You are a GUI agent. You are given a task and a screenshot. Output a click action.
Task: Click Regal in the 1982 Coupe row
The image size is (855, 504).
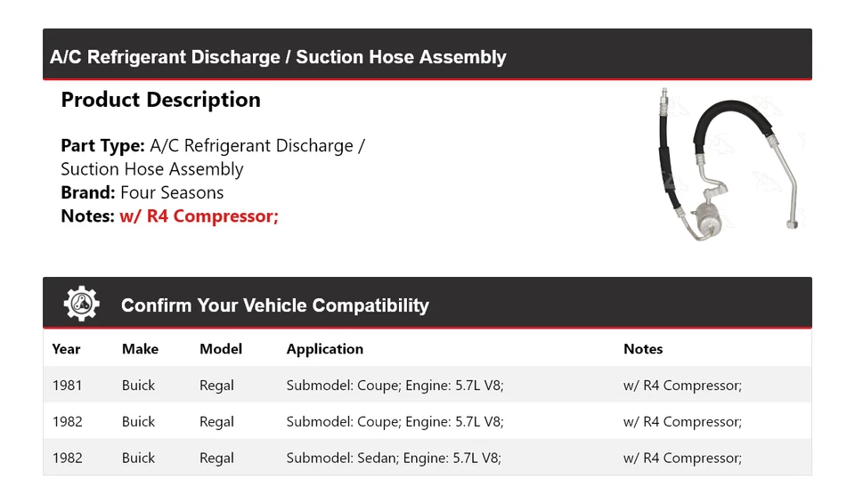coord(216,422)
